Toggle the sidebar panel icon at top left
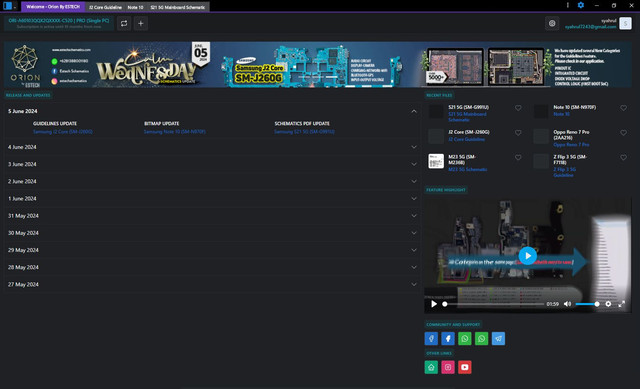 coord(7,6)
